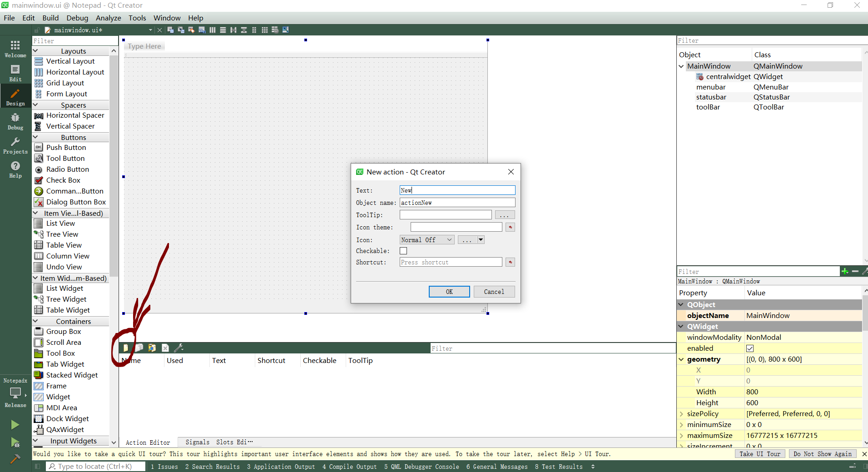Apply Lay Out Horizontally from toolbar
This screenshot has width=868, height=472.
point(212,30)
